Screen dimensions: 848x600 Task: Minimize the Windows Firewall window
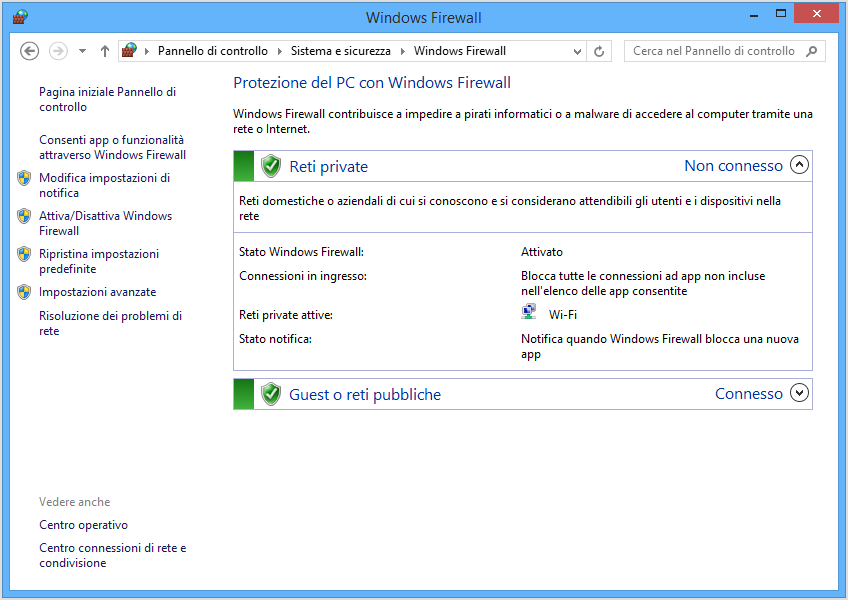[754, 15]
